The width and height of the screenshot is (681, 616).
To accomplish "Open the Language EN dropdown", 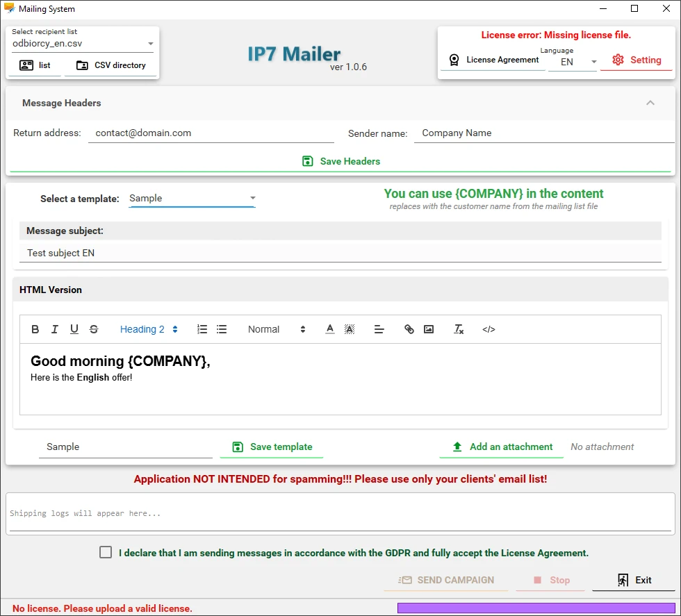I will [x=573, y=62].
